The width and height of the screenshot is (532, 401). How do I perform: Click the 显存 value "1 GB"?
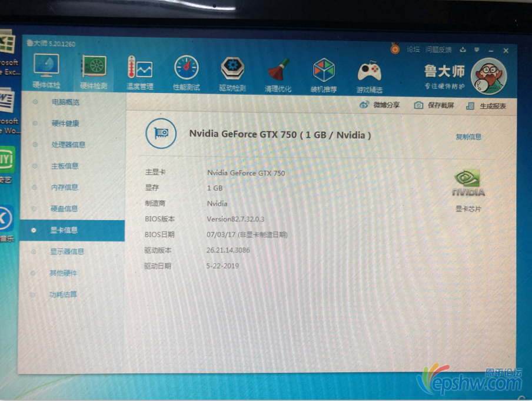point(215,188)
